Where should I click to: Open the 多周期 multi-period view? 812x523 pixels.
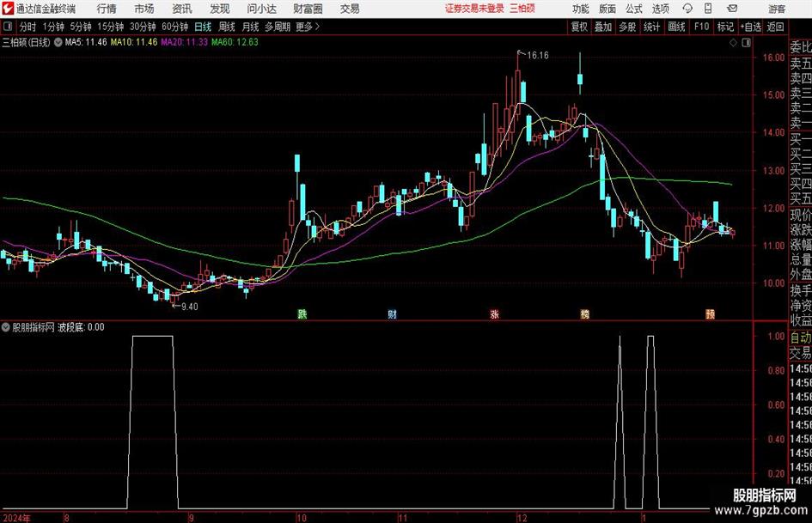click(x=278, y=27)
